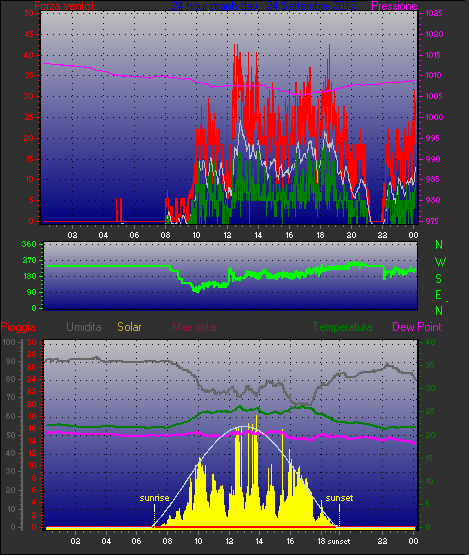Click the green '40' temperature axis value
Viewport: 469px width, 555px height.
coord(430,342)
